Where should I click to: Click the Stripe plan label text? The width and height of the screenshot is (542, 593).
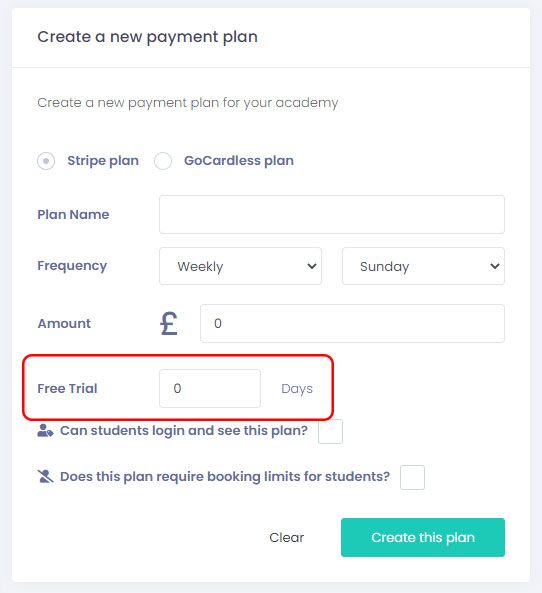(103, 161)
